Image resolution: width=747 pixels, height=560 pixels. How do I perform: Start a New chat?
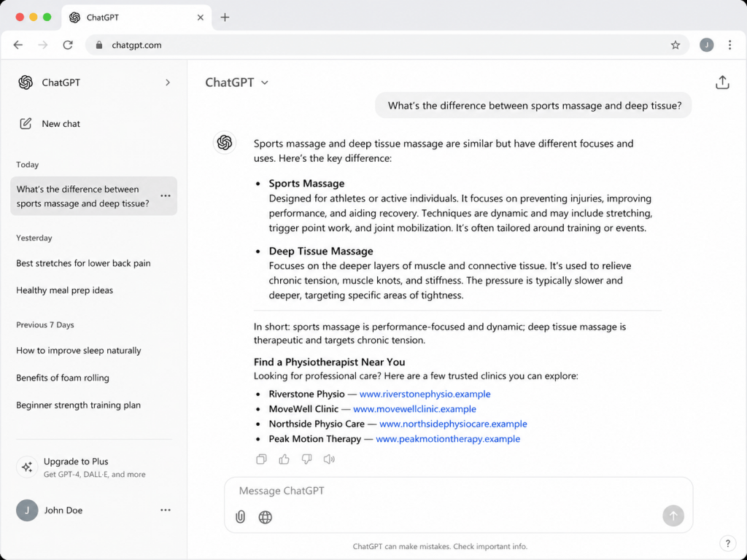[x=50, y=124]
